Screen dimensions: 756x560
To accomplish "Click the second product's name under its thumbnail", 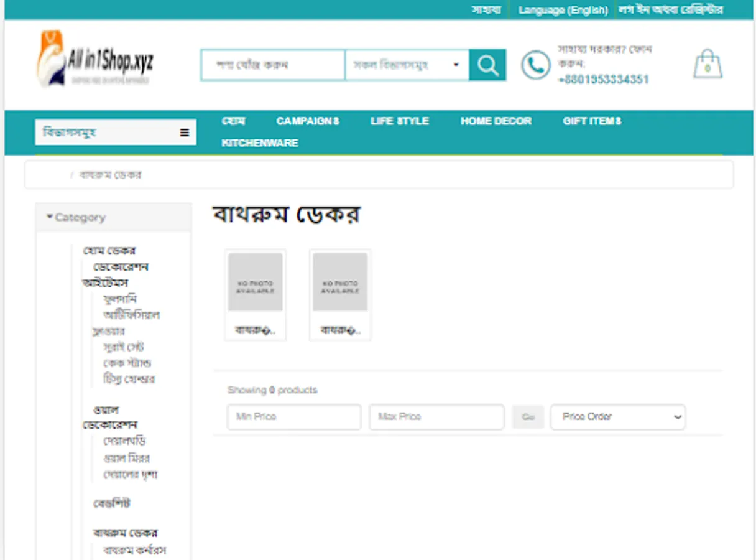I will pyautogui.click(x=340, y=330).
